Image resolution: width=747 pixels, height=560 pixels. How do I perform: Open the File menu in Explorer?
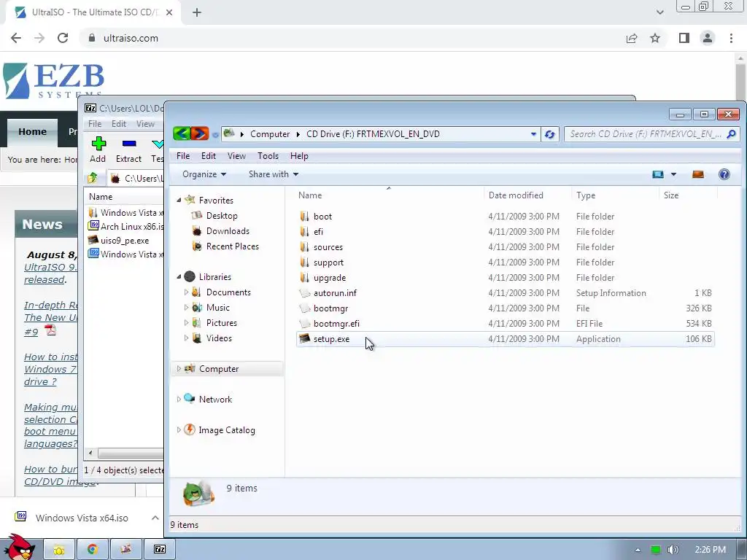click(x=183, y=156)
